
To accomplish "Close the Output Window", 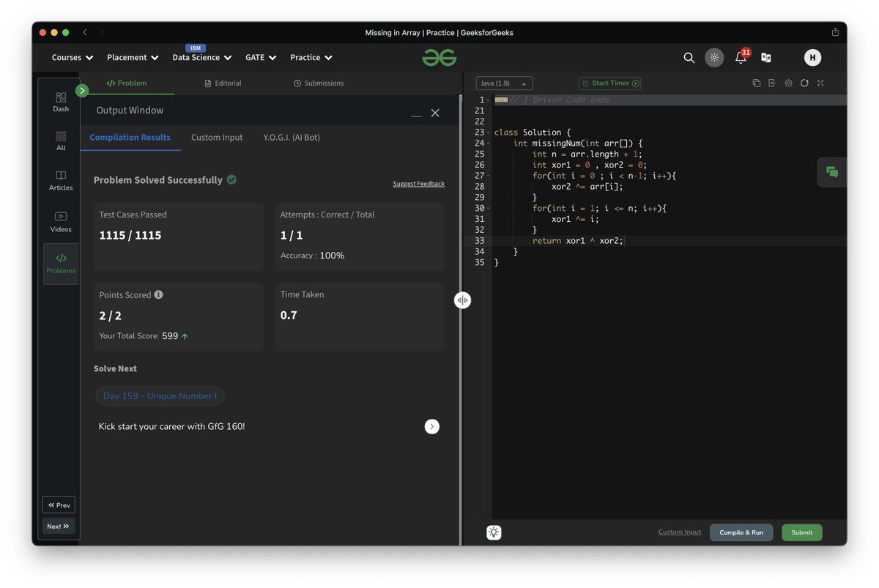I will [x=435, y=113].
